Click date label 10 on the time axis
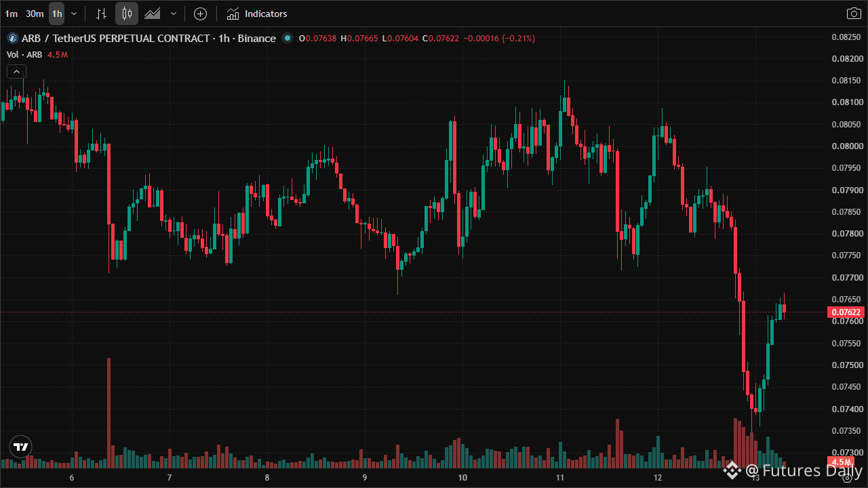The height and width of the screenshot is (488, 868). (462, 478)
